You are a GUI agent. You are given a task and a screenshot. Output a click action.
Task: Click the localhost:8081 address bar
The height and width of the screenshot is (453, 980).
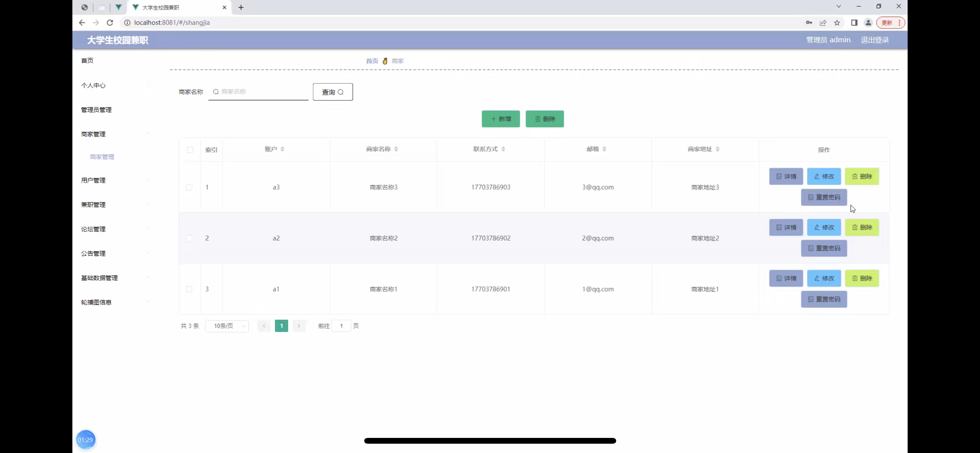461,23
